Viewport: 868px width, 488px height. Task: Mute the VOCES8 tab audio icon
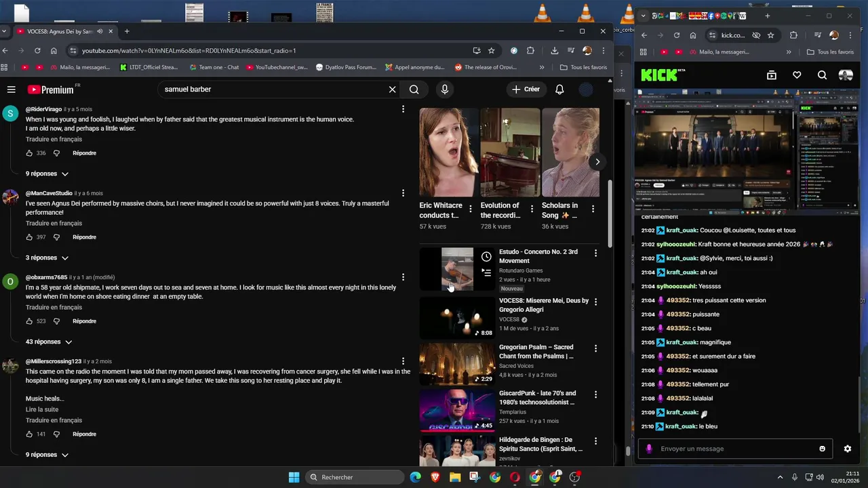click(x=100, y=31)
